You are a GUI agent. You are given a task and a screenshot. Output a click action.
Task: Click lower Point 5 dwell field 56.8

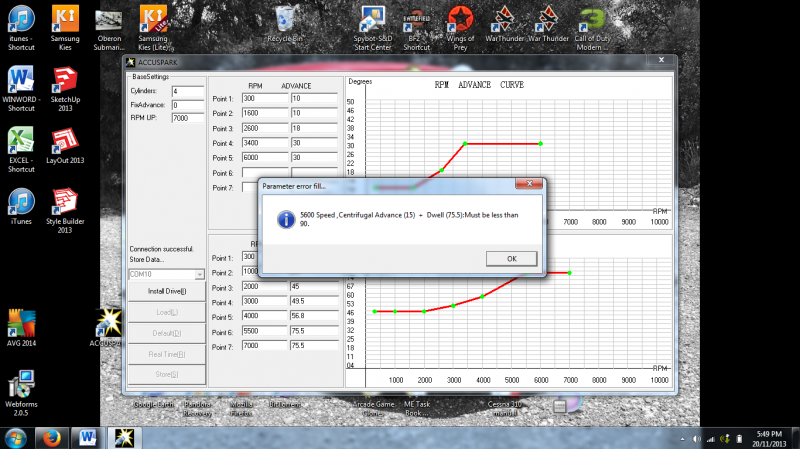[x=314, y=316]
